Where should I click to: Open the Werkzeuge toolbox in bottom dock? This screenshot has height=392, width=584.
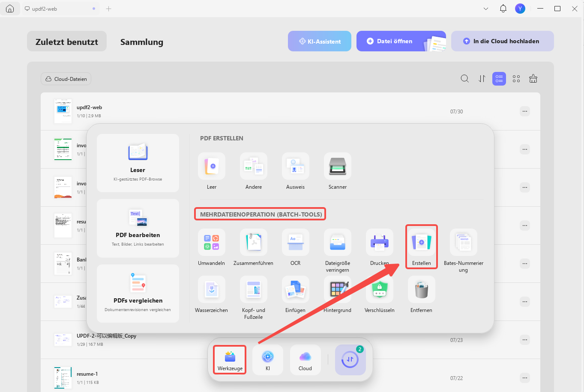tap(230, 360)
